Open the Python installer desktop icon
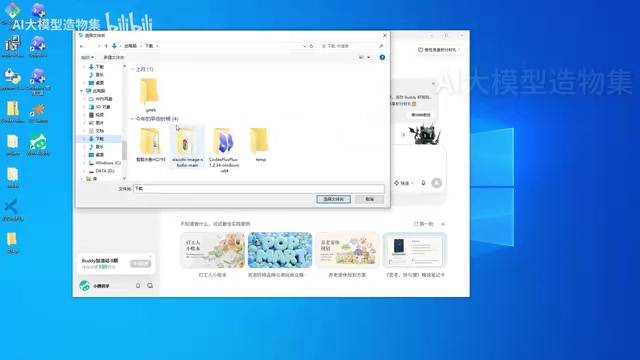The height and width of the screenshot is (360, 640). point(13,79)
